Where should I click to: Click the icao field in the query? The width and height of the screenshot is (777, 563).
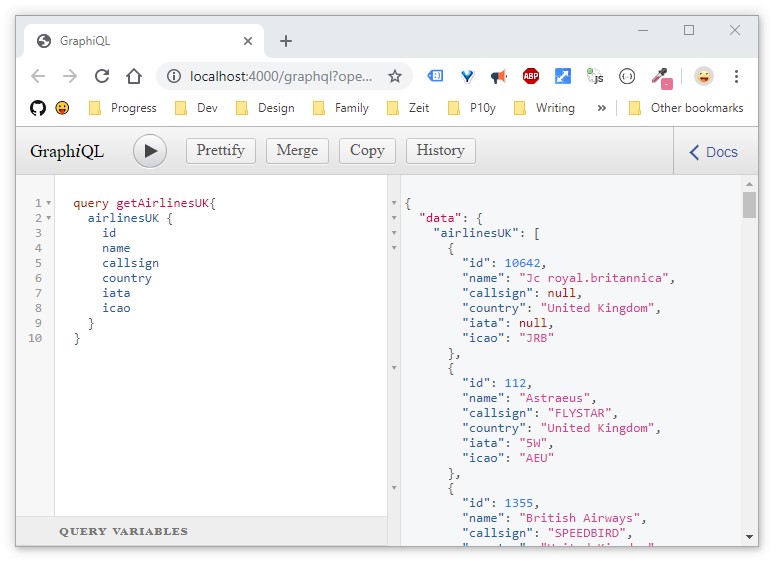[116, 308]
